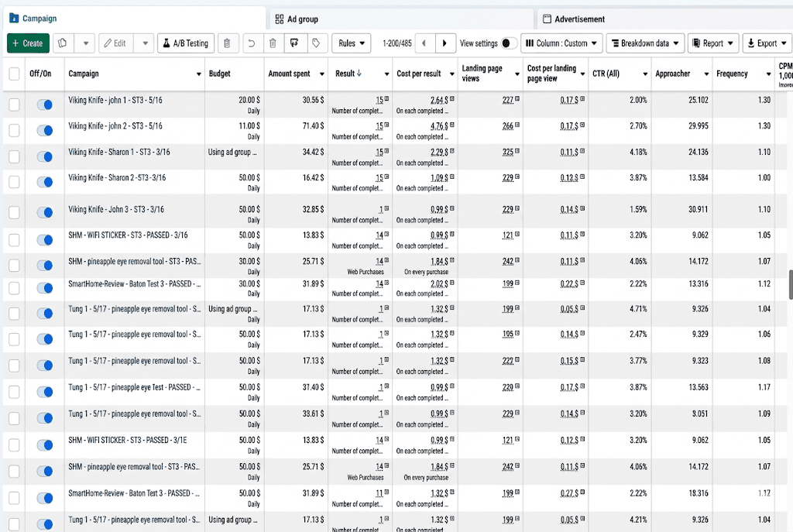Screen dimensions: 793x532
Task: Click info icon beside result 15 in Viking Knife john 1 row
Action: [386, 99]
